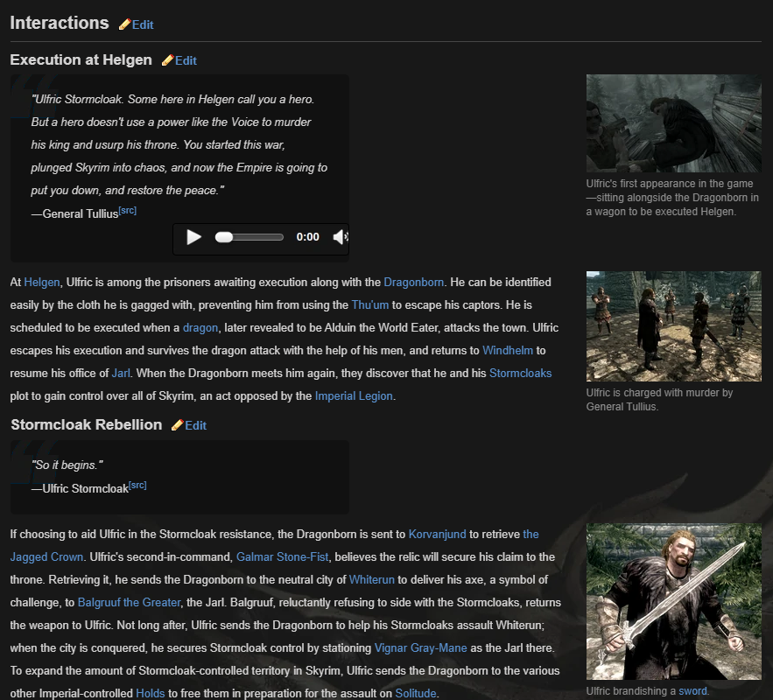
Task: Click pencil icon beside Stormcloak Rebellion
Action: pyautogui.click(x=178, y=425)
